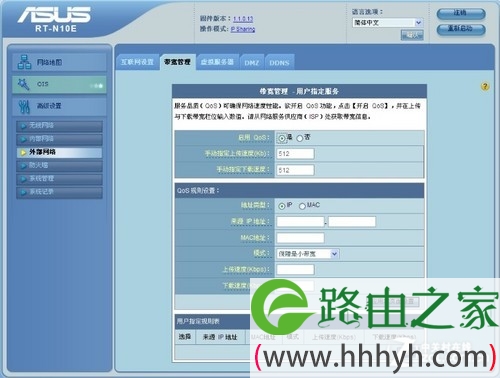Screen dimensions: 500x378
Task: Open the firmware version 1.1.0.13 link
Action: (243, 19)
